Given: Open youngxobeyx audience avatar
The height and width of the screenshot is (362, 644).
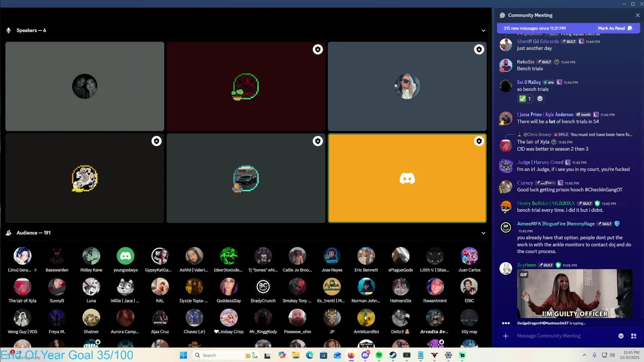Looking at the screenshot, I should click(x=125, y=256).
